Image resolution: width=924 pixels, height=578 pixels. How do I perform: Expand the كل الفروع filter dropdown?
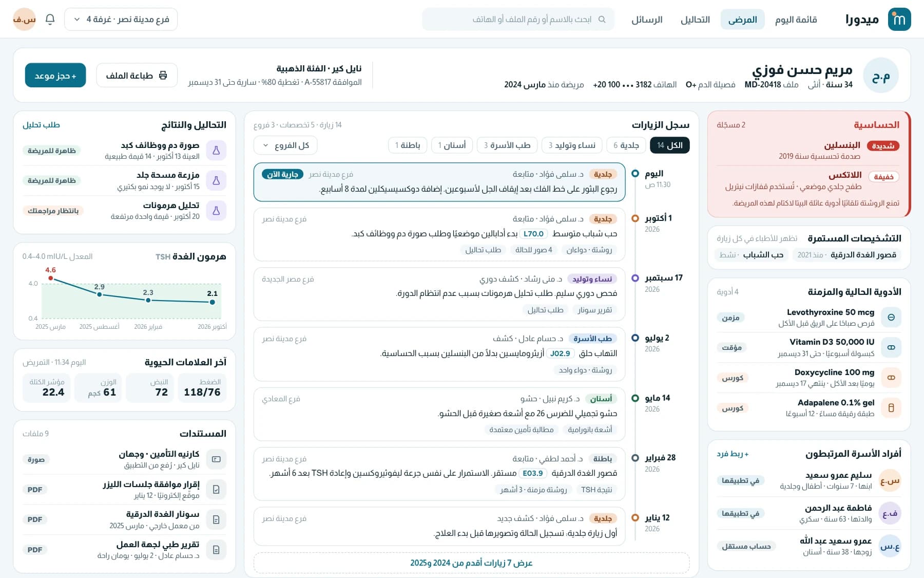tap(285, 145)
